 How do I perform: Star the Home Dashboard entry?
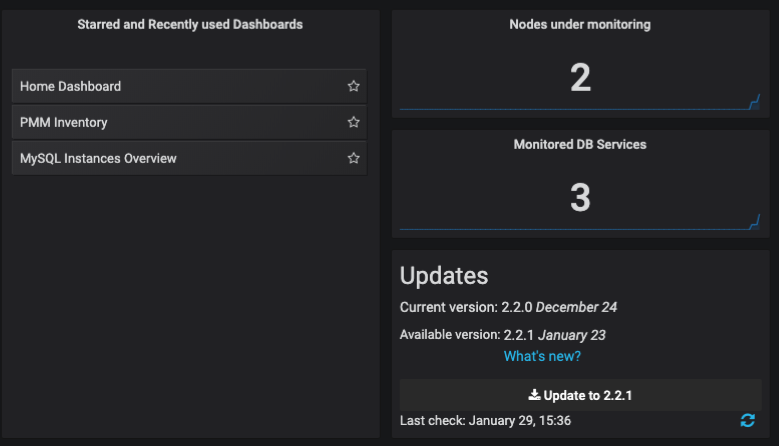pyautogui.click(x=353, y=87)
